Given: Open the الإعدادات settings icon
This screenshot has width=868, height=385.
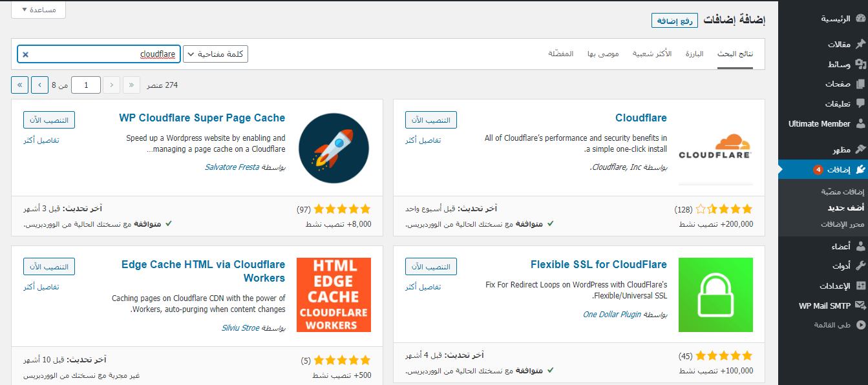Looking at the screenshot, I should click(860, 286).
